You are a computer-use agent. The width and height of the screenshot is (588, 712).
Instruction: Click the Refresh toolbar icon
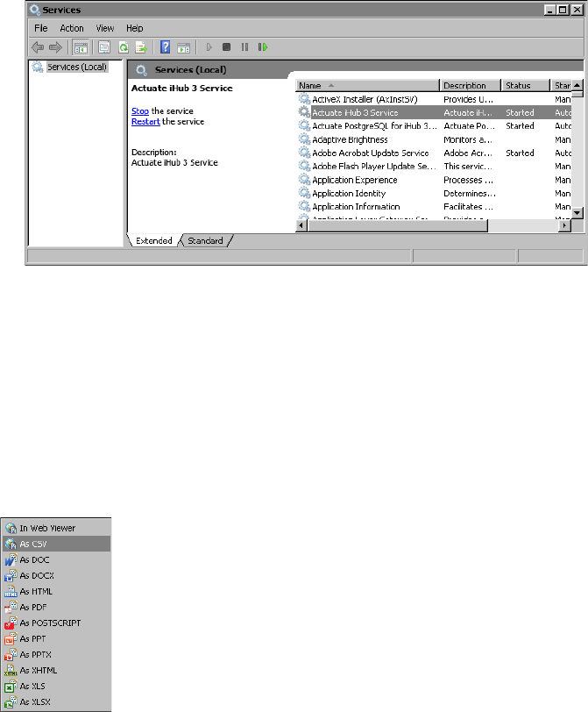123,47
